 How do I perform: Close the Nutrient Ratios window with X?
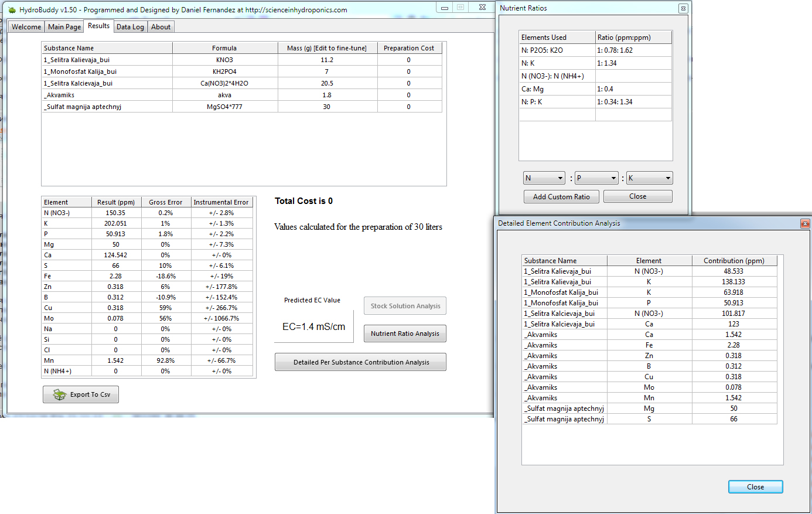[683, 8]
